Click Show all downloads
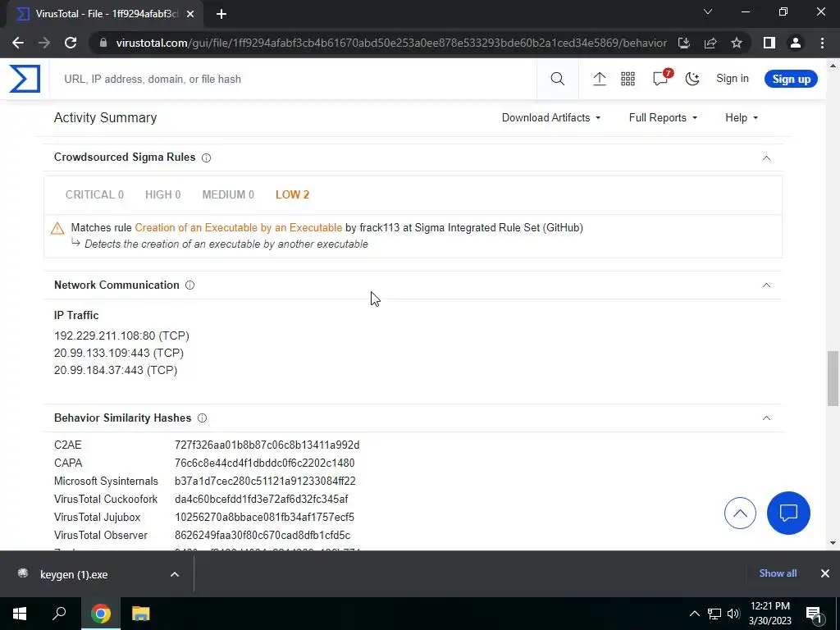The height and width of the screenshot is (630, 840). tap(778, 573)
